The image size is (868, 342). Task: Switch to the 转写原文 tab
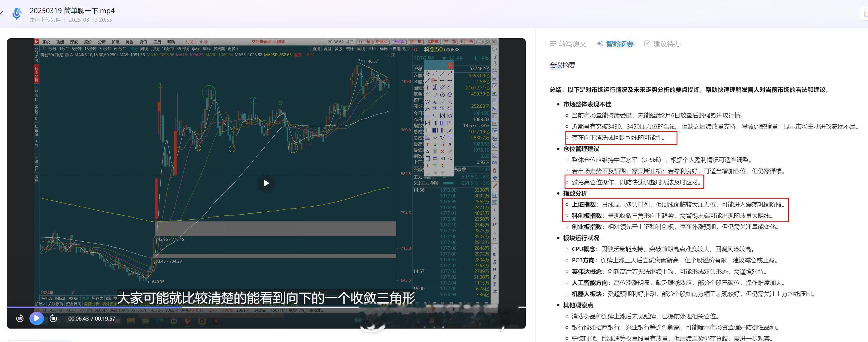(x=568, y=44)
